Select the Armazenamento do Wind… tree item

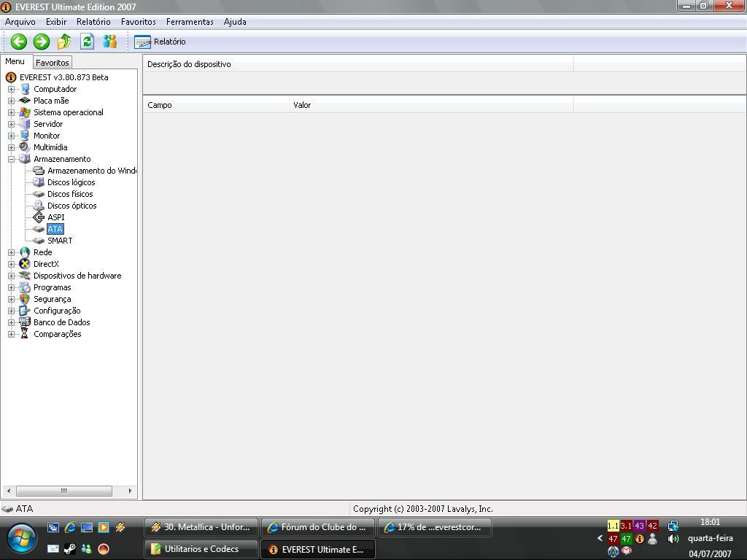tap(91, 171)
